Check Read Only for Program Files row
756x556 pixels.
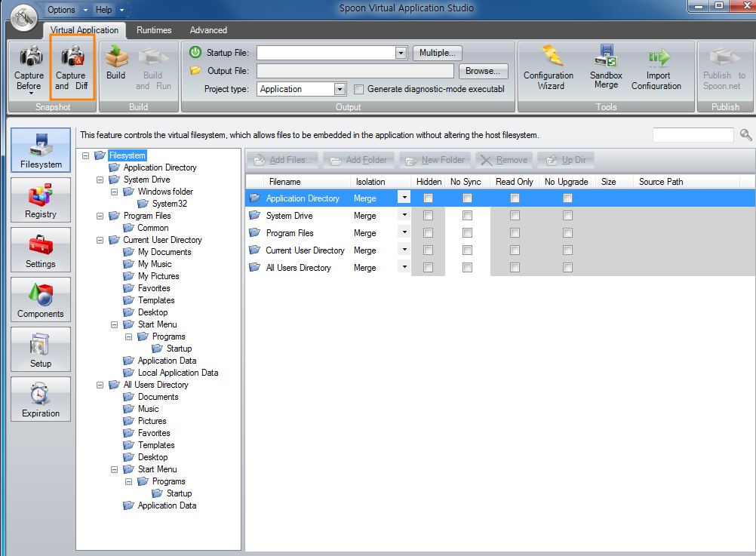[x=515, y=233]
